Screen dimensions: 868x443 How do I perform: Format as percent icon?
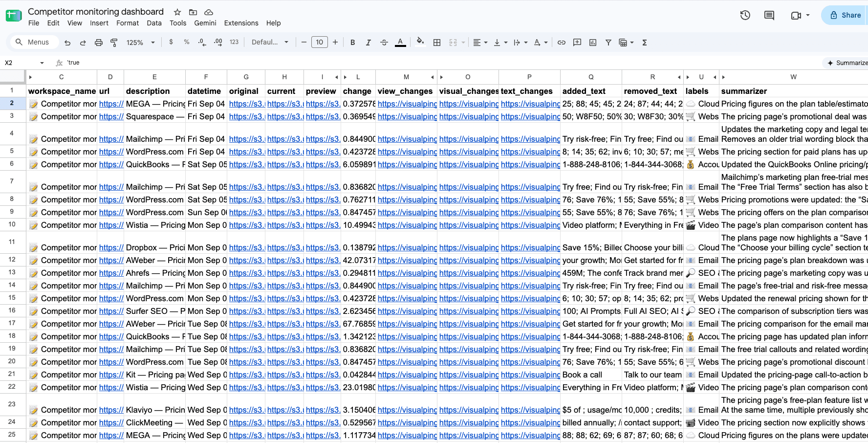tap(187, 42)
